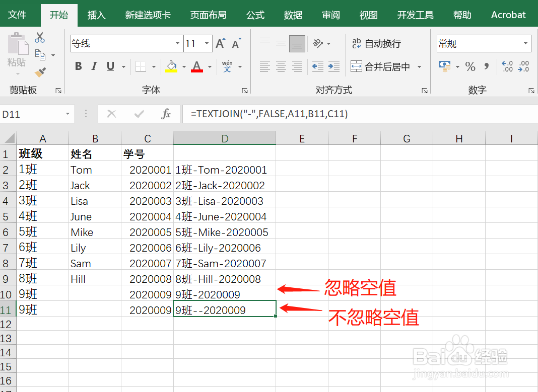Viewport: 538px width, 392px height.
Task: Click the Cut (scissors) icon
Action: pos(40,37)
